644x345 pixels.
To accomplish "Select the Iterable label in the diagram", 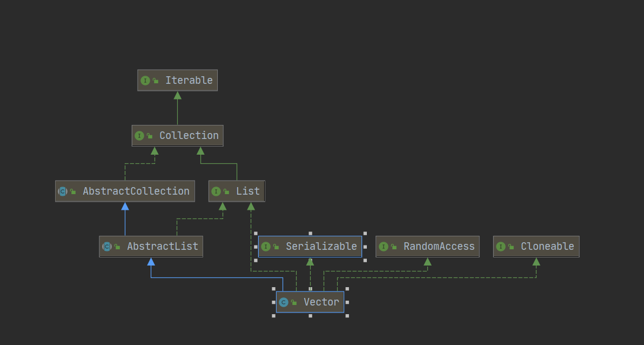I will [x=189, y=81].
